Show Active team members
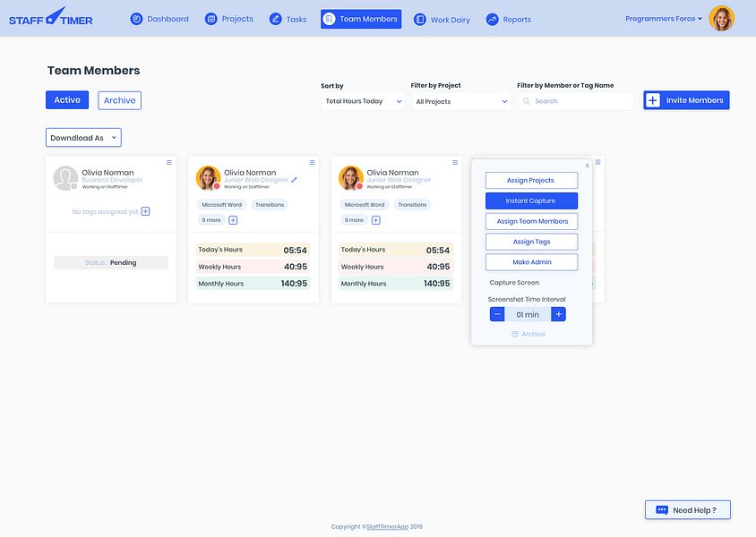Screen dimensions: 756x537 tap(67, 100)
